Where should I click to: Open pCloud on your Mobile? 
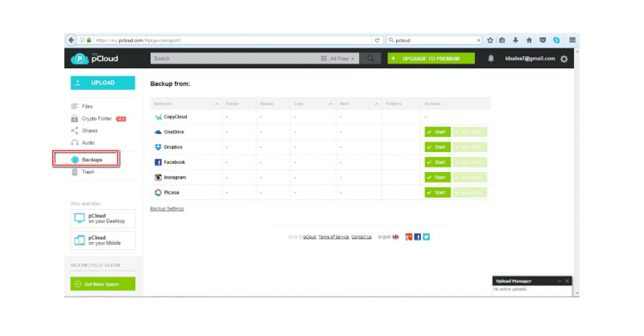coord(103,240)
